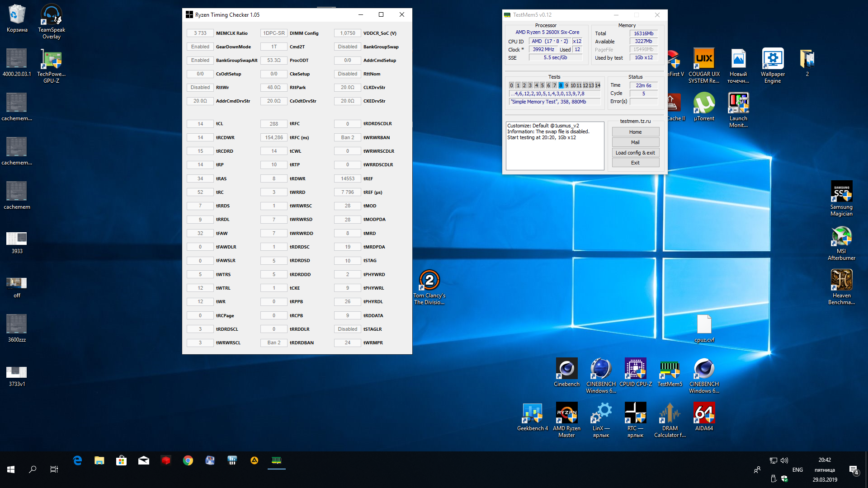Open Google Chrome from the taskbar
The height and width of the screenshot is (488, 868).
point(188,460)
